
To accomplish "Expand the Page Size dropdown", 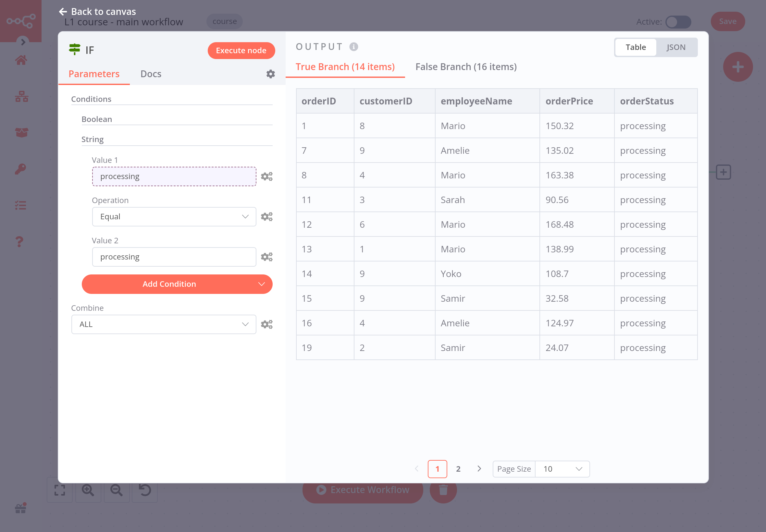I will click(562, 469).
